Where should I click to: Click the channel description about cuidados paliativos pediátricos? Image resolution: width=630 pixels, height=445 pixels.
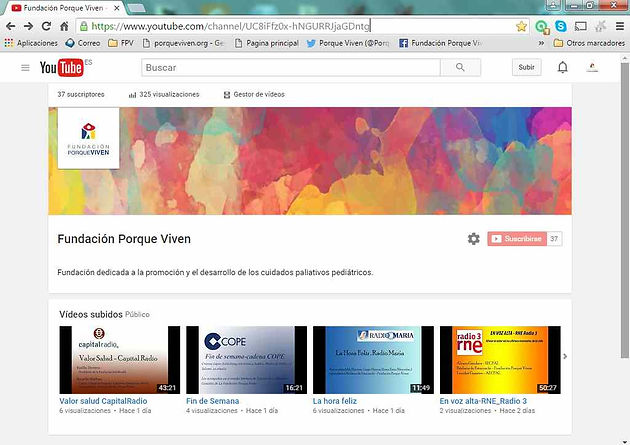215,272
